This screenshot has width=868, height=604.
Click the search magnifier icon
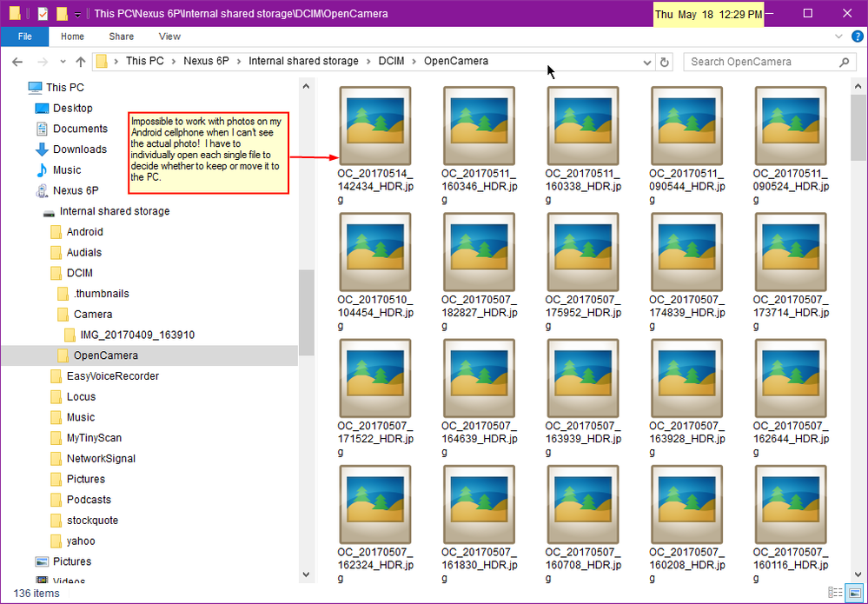point(845,62)
